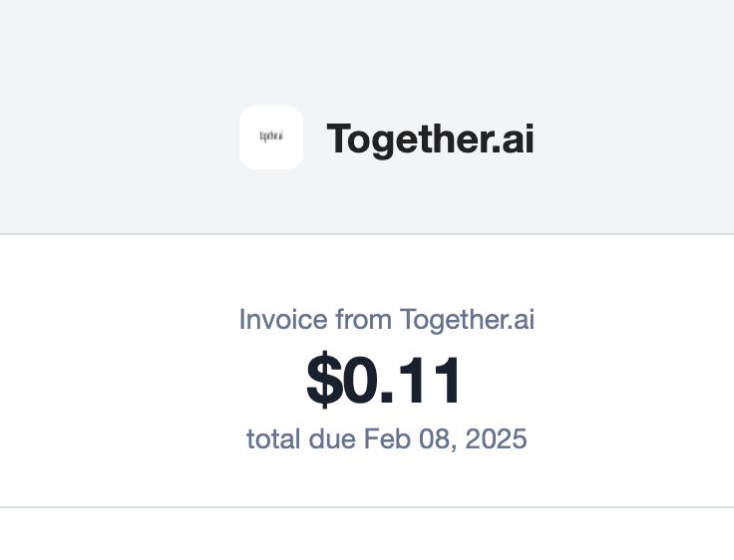Click the divider line under the due date
This screenshot has height=560, width=734.
[x=367, y=506]
